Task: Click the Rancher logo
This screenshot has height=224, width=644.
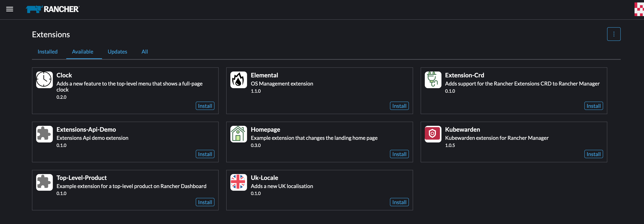Action: pos(52,9)
